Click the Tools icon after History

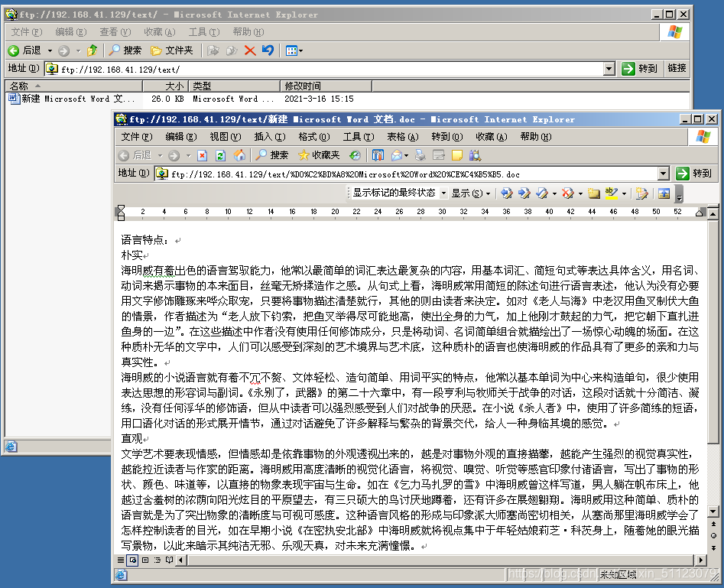(378, 156)
